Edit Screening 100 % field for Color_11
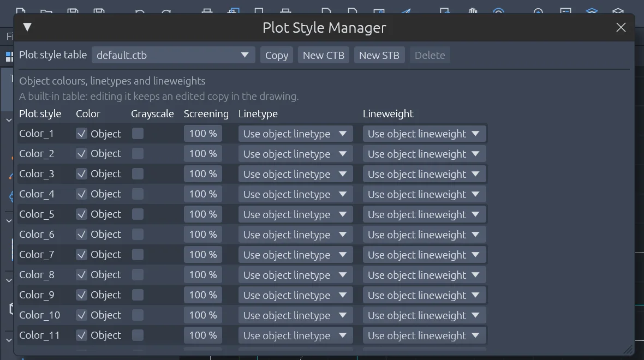Screen dimensions: 644x360 pos(203,335)
